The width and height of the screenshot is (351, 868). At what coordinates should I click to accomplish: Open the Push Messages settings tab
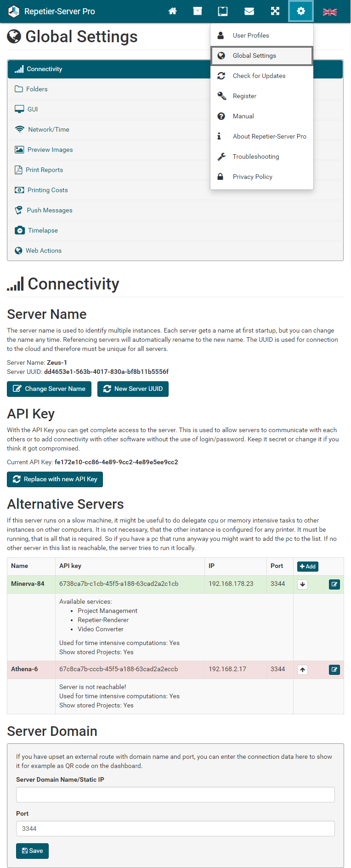175,210
